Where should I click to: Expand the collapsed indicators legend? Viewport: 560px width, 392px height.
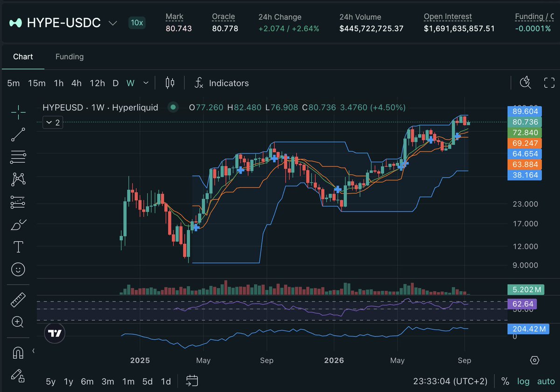pos(52,123)
